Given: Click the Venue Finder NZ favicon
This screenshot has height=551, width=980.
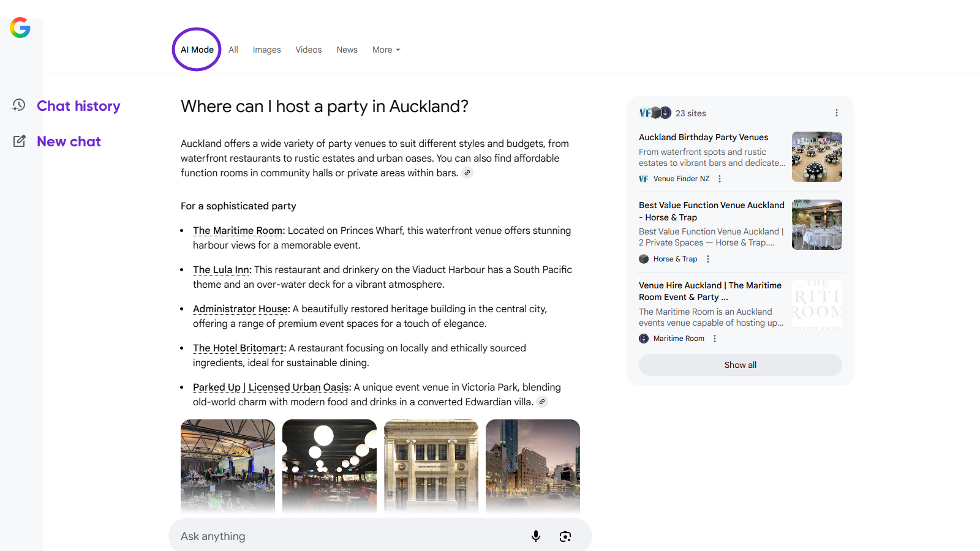Looking at the screenshot, I should [644, 179].
